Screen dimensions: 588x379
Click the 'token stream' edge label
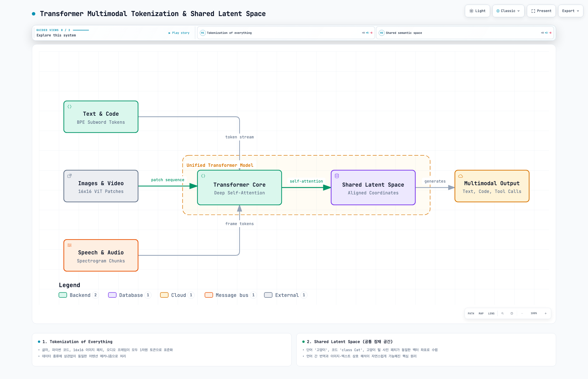click(239, 137)
